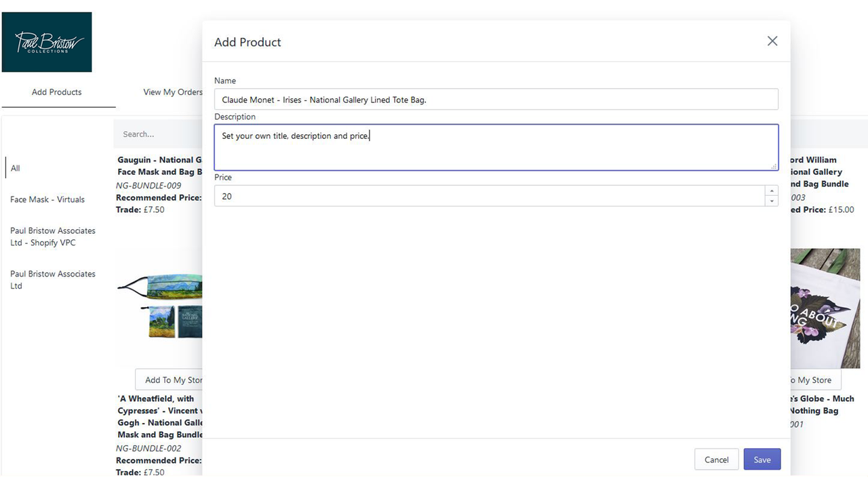The width and height of the screenshot is (868, 488).
Task: Increase price with the up stepper arrow
Action: coord(772,191)
